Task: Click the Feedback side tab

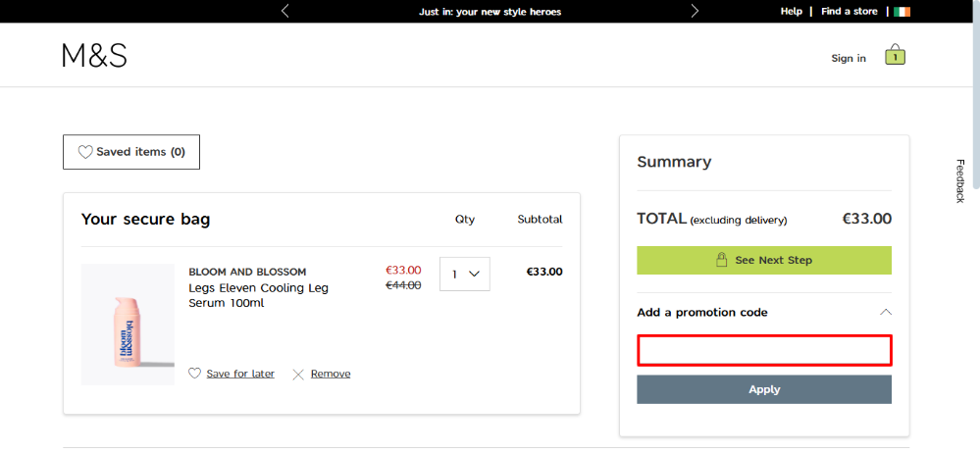Action: (x=960, y=181)
